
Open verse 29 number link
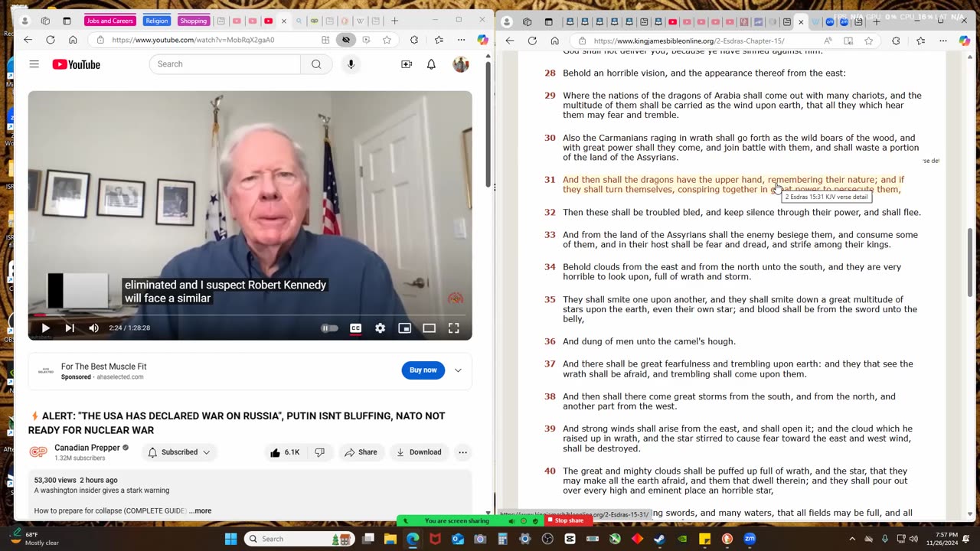(x=550, y=96)
